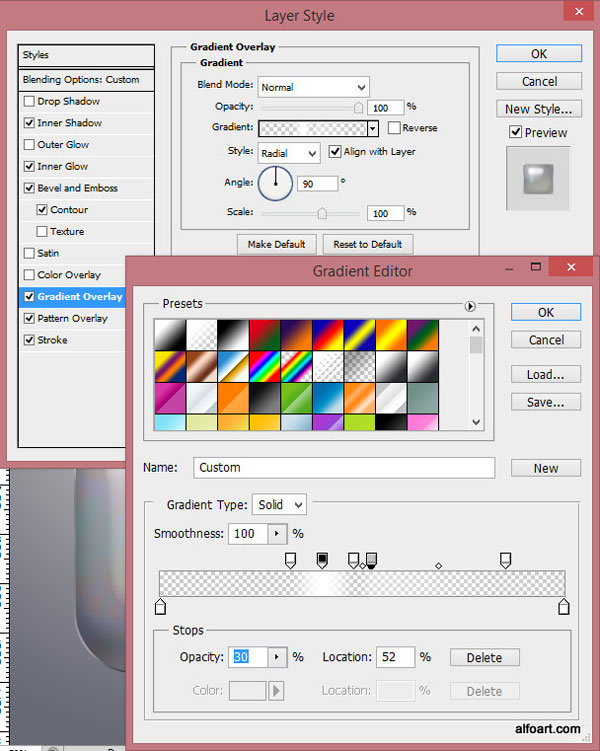Select the transparent rainbow preset

tap(296, 366)
